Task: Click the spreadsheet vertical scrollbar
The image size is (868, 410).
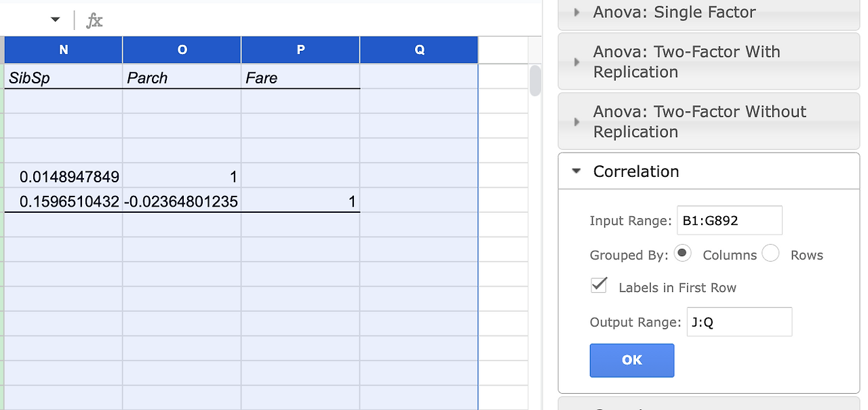Action: tap(535, 81)
